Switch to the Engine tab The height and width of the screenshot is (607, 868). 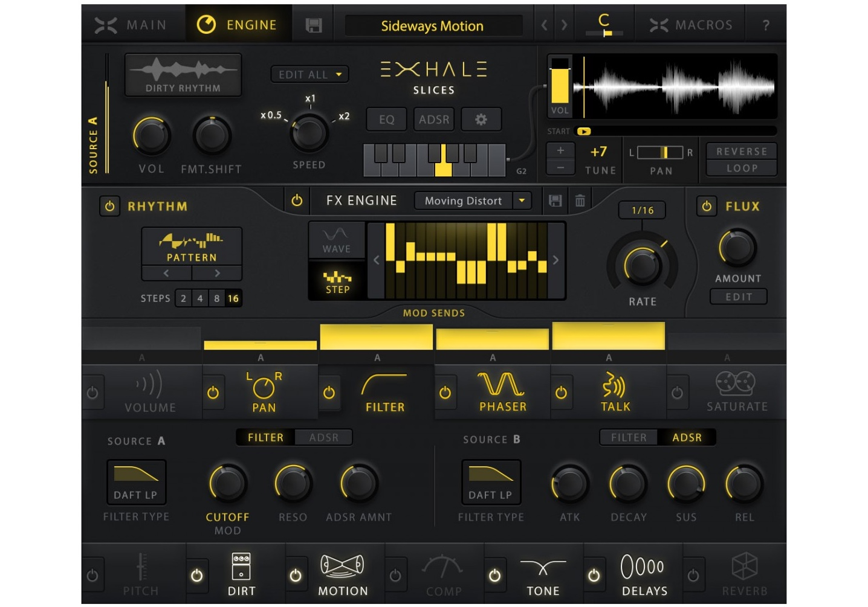(238, 25)
